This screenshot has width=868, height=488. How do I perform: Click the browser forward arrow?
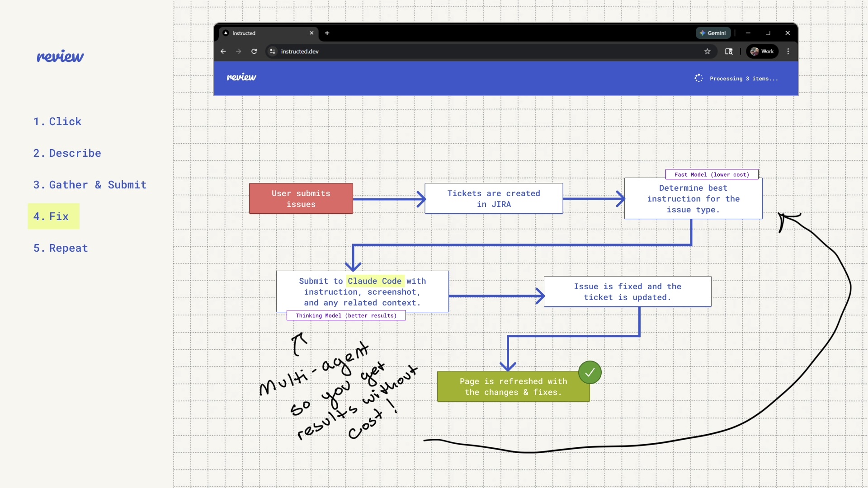239,52
